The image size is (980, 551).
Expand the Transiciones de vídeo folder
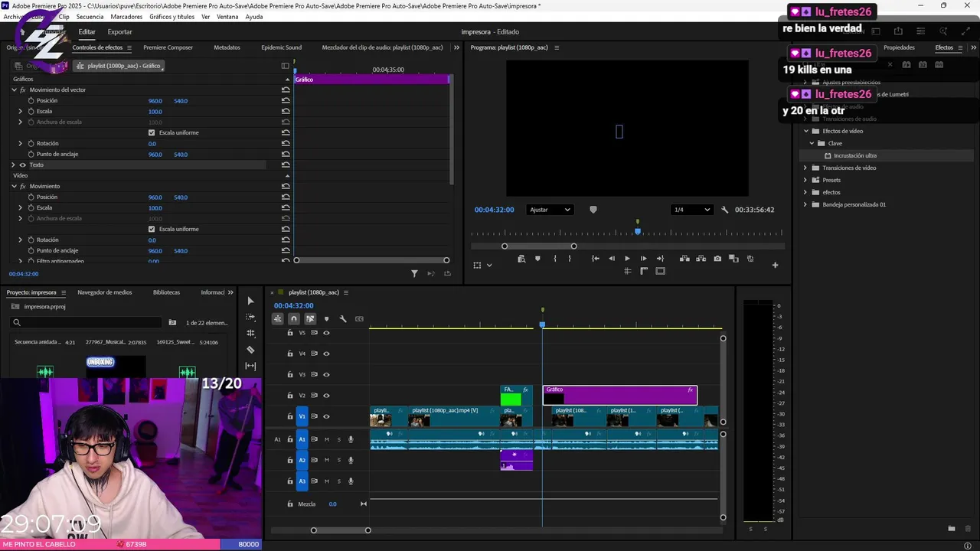(805, 168)
